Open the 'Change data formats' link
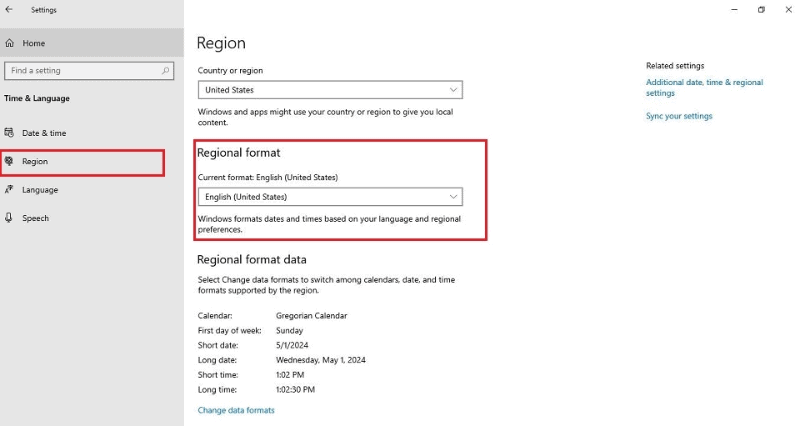 point(236,410)
